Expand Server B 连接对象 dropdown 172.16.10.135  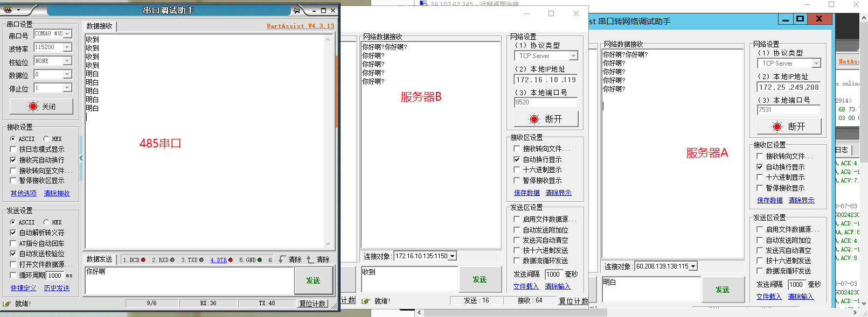tap(453, 256)
